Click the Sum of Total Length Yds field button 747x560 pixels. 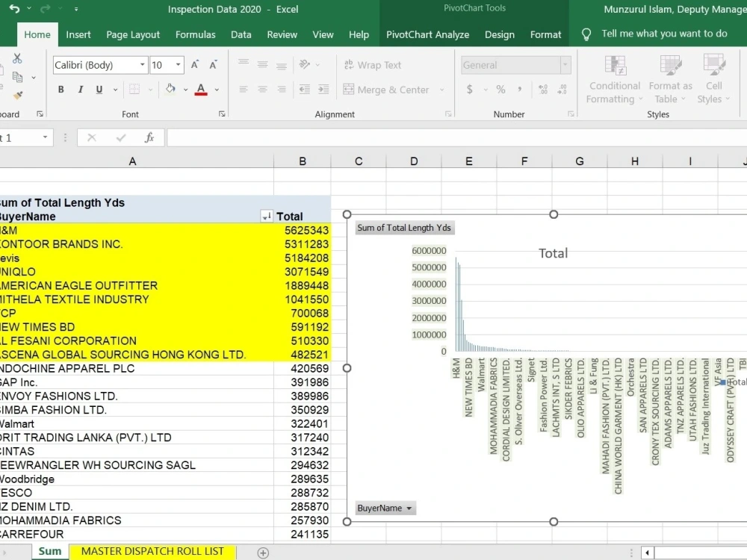[x=404, y=228]
